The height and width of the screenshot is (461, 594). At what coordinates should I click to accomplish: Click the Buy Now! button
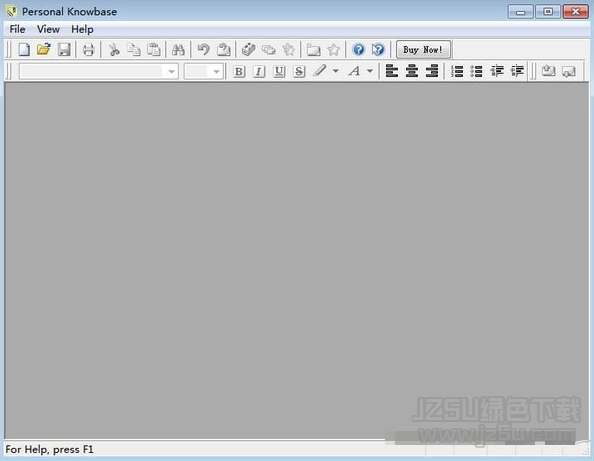(x=423, y=50)
